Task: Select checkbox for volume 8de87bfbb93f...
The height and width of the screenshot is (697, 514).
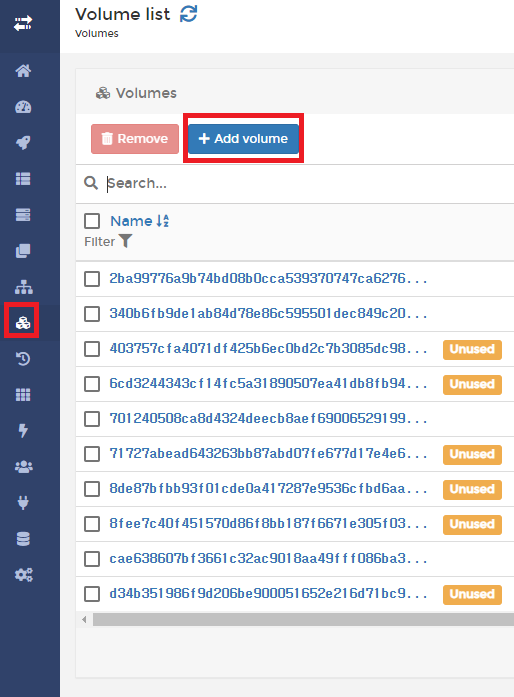Action: 92,489
